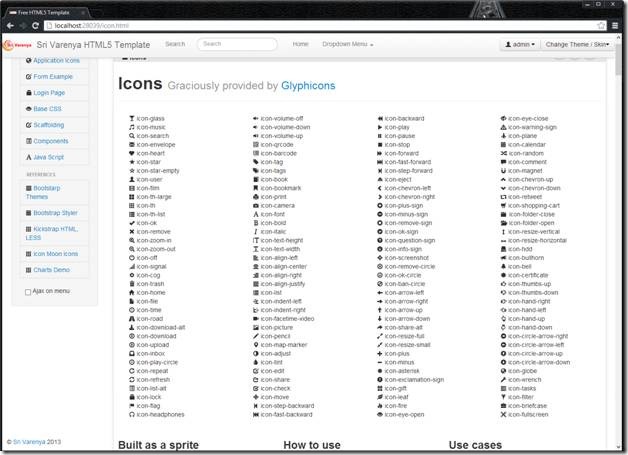The height and width of the screenshot is (455, 628).
Task: Open Icon Moon Icons reference link
Action: click(54, 254)
